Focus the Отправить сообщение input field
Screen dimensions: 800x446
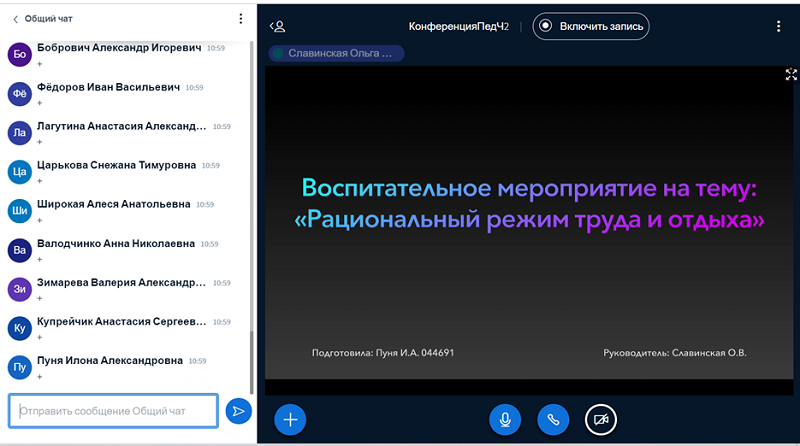[x=113, y=411]
